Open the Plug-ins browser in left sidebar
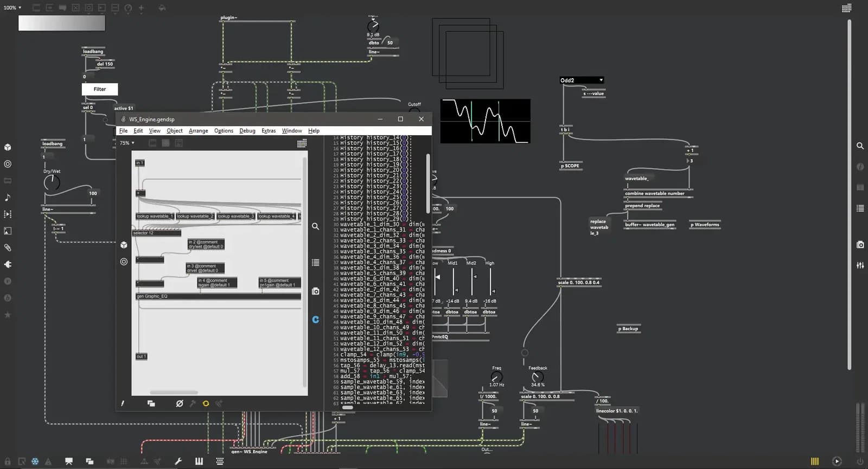This screenshot has height=469, width=868. (8, 264)
